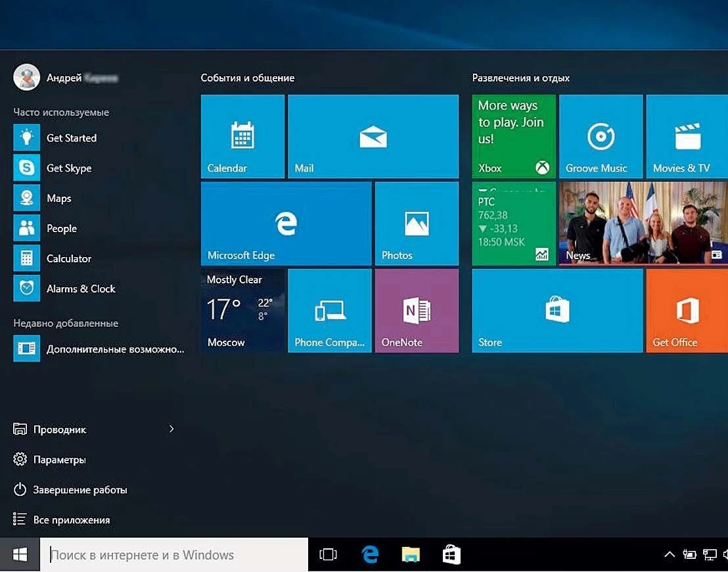
Task: Open the OneNote tile
Action: pos(416,310)
